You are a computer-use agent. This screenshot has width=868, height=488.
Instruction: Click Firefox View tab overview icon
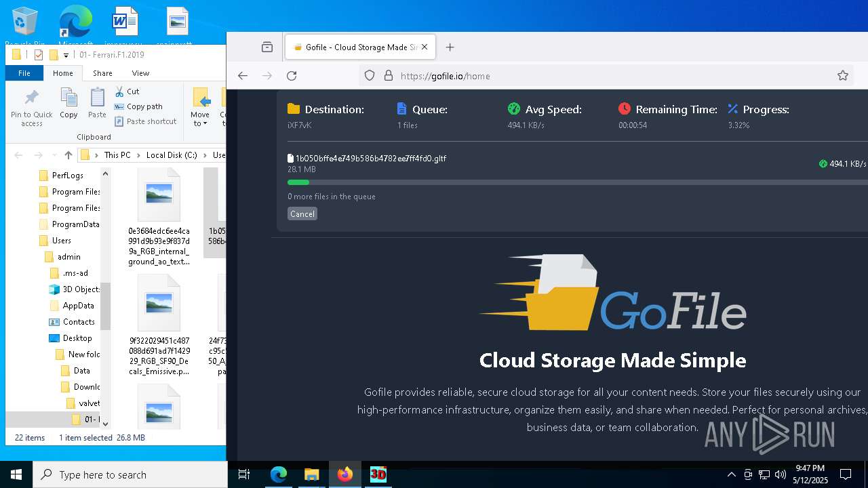(x=267, y=47)
